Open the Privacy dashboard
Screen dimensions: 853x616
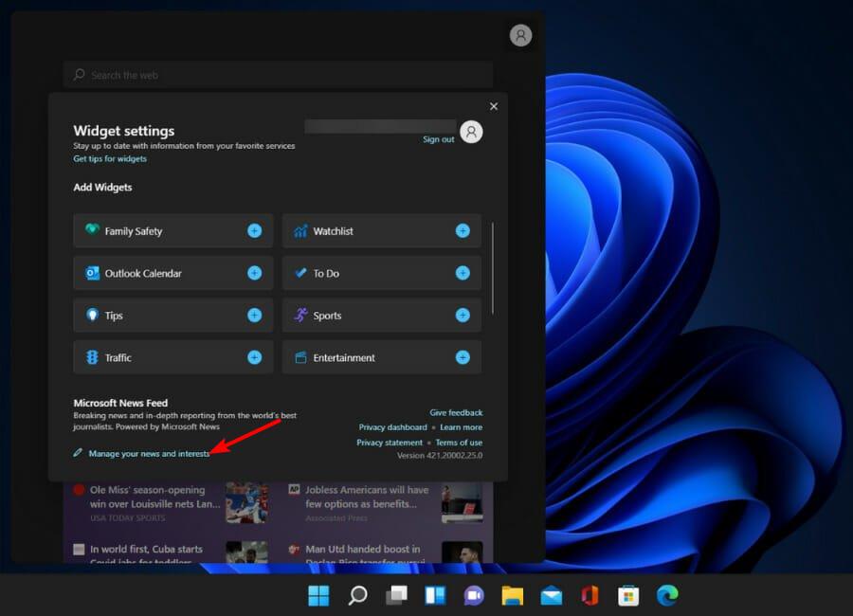click(392, 426)
